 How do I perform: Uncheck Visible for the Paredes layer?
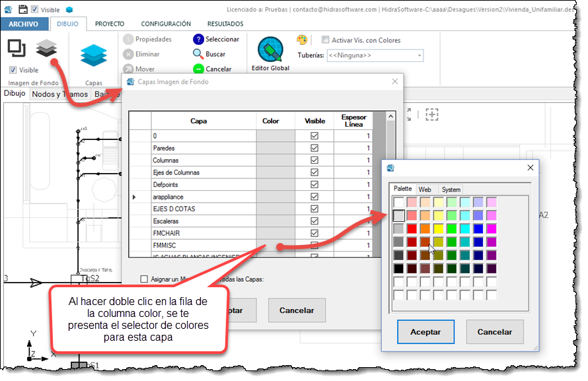[x=314, y=148]
